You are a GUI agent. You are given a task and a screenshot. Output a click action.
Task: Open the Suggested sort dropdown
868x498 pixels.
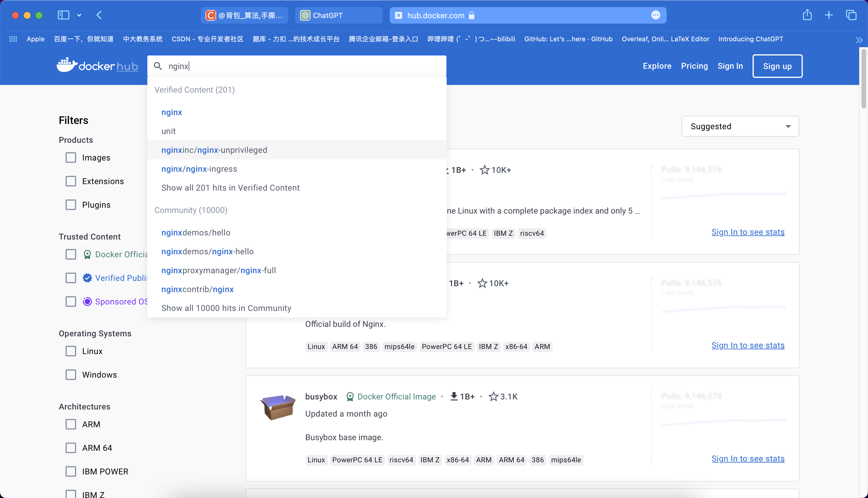[x=740, y=127]
